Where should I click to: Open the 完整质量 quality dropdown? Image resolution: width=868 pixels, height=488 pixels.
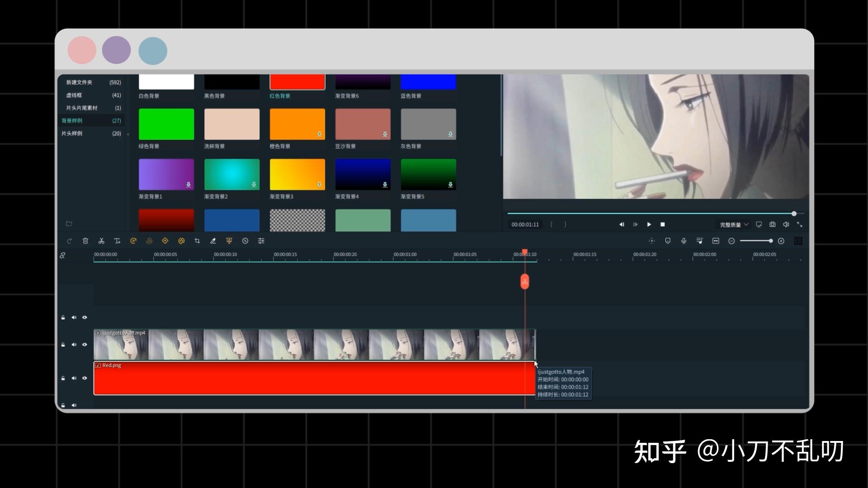click(x=734, y=225)
